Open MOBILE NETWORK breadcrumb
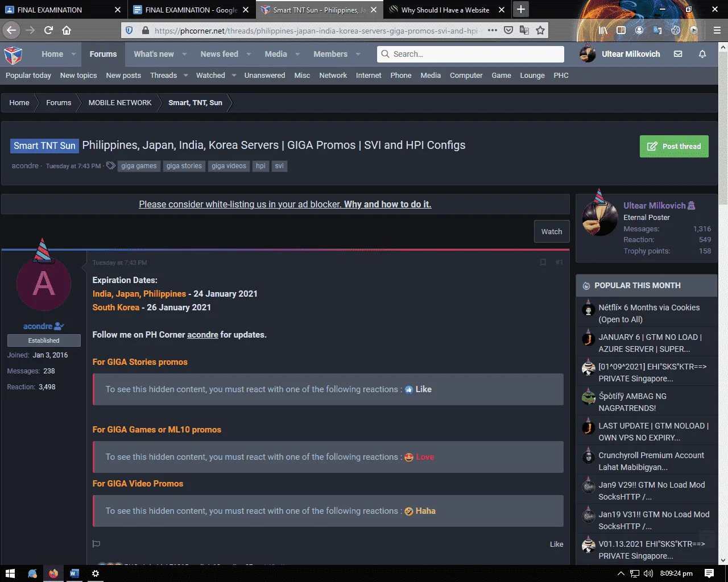Viewport: 728px width, 582px height. point(120,103)
